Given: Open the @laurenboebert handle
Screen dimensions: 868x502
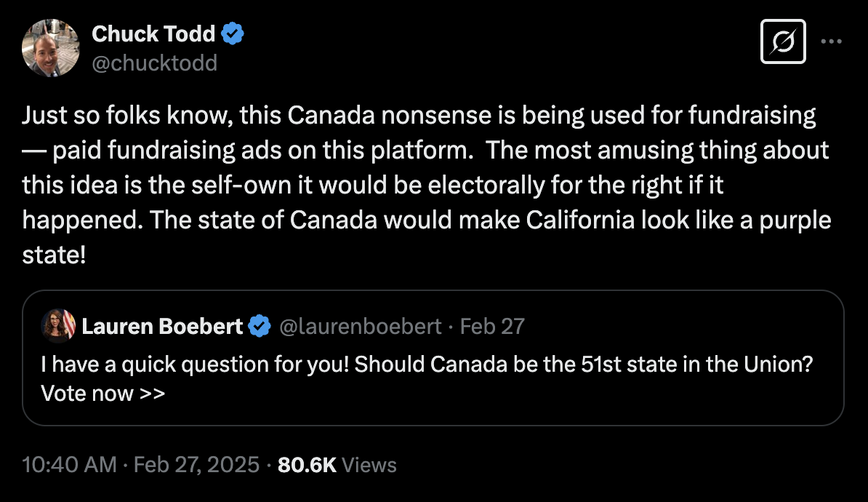Looking at the screenshot, I should [x=360, y=327].
